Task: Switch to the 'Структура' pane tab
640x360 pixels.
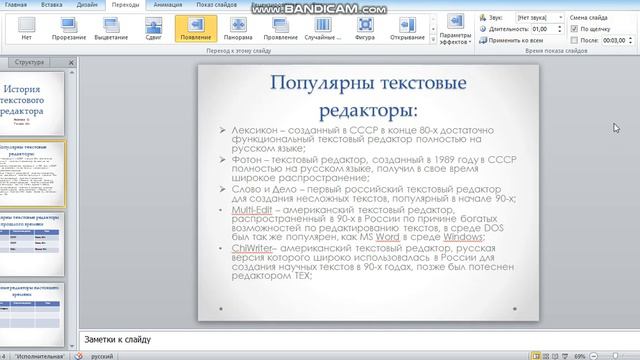Action: click(29, 62)
